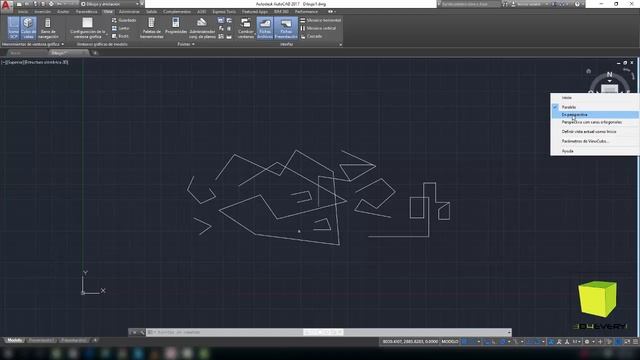Toggle the Icono SCP button
640x360 pixels.
point(13,28)
